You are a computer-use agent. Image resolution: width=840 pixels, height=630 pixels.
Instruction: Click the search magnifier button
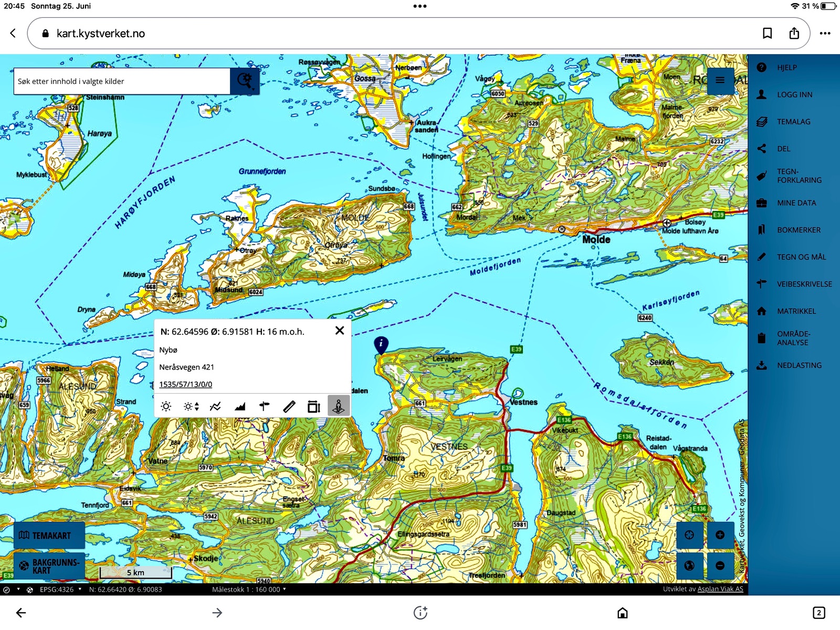[x=245, y=81]
